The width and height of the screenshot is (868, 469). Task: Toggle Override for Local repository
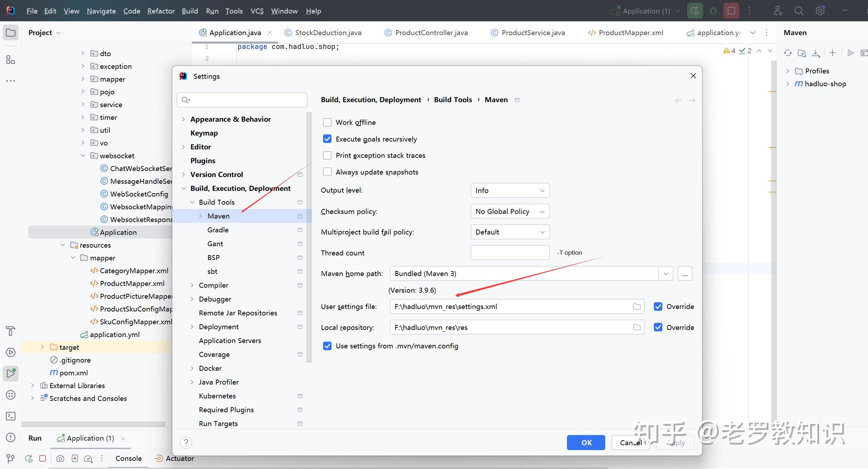(658, 327)
